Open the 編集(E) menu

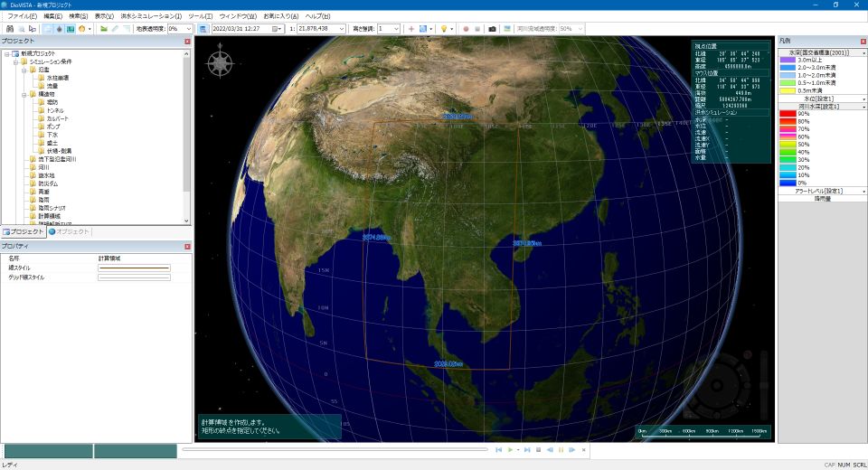(53, 16)
